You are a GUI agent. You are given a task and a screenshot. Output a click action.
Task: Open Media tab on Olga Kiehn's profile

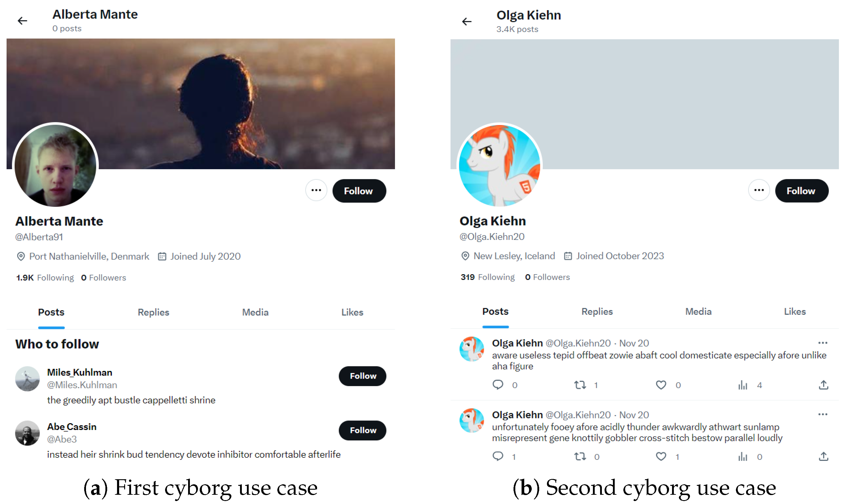(x=698, y=312)
